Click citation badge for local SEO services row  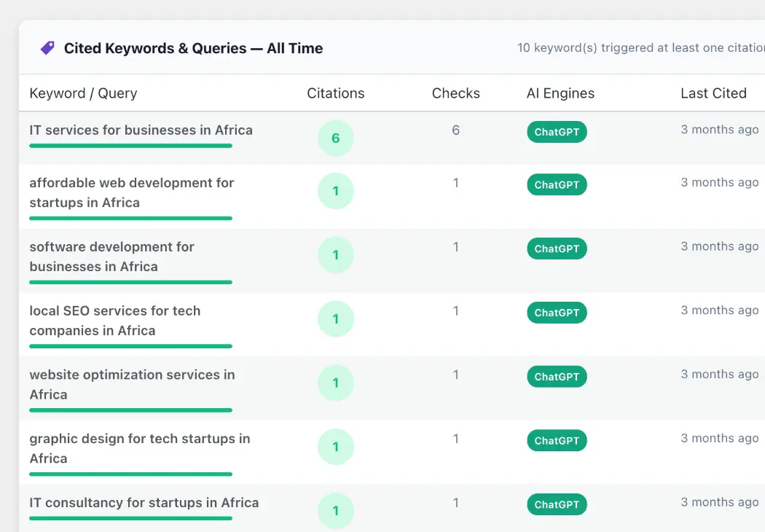point(336,318)
